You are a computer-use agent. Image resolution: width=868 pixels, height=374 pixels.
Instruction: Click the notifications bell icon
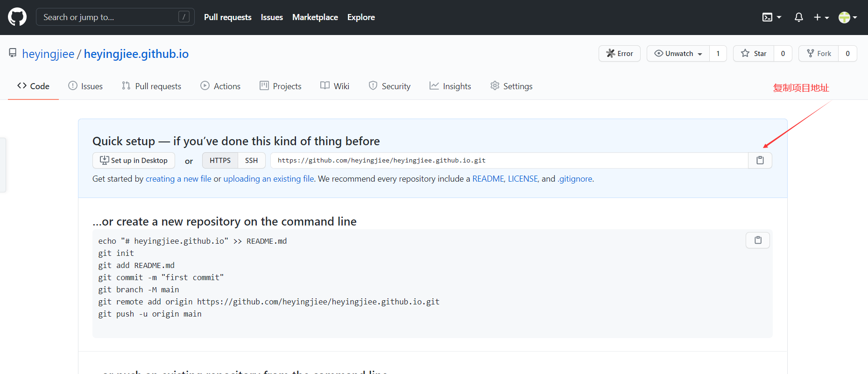(799, 17)
